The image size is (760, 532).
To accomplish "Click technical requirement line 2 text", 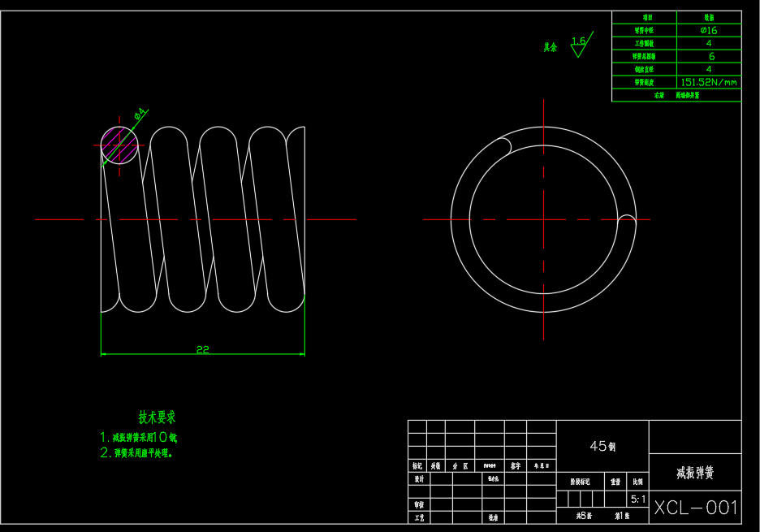I will click(136, 453).
